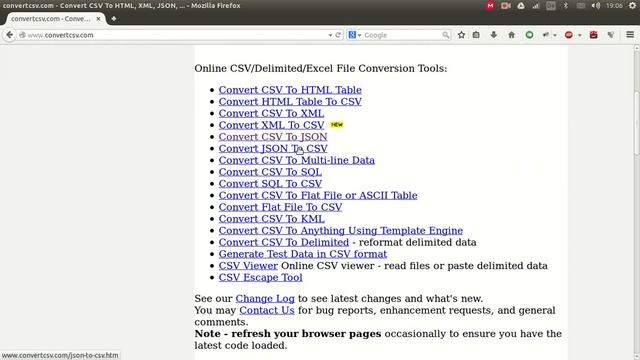Open Convert CSV To SQL link
The width and height of the screenshot is (640, 360).
pos(270,172)
